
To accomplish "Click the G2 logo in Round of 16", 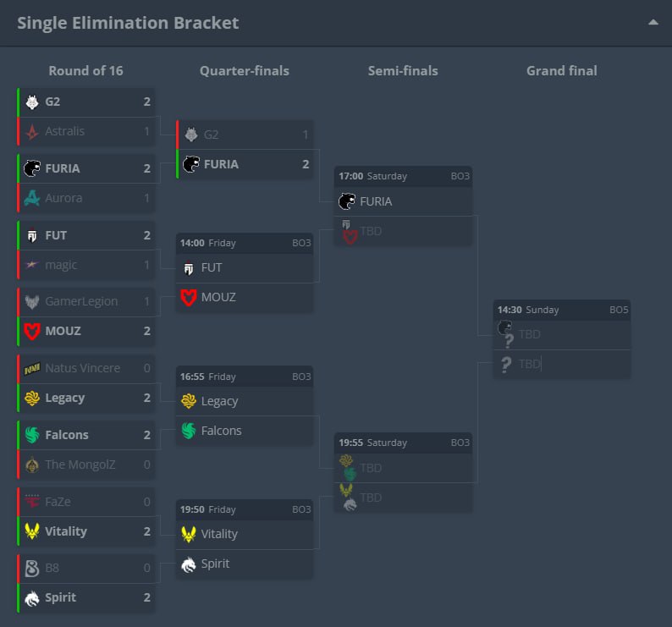I will (32, 102).
